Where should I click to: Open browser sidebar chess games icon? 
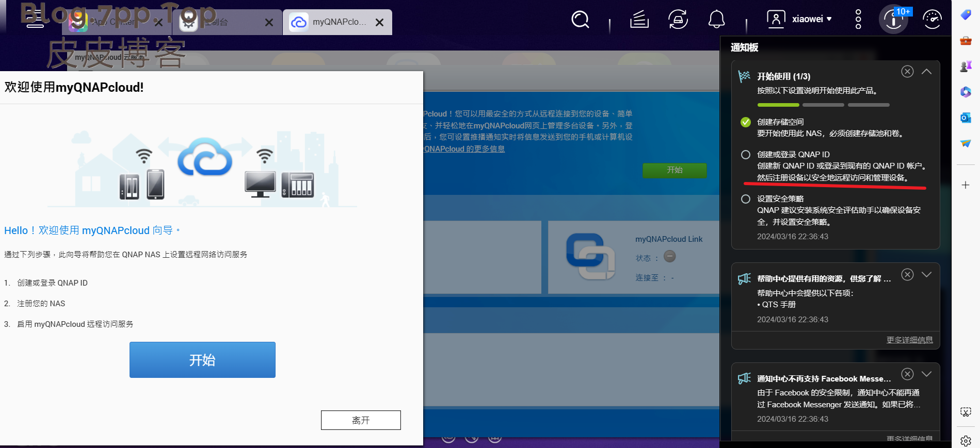(x=966, y=66)
